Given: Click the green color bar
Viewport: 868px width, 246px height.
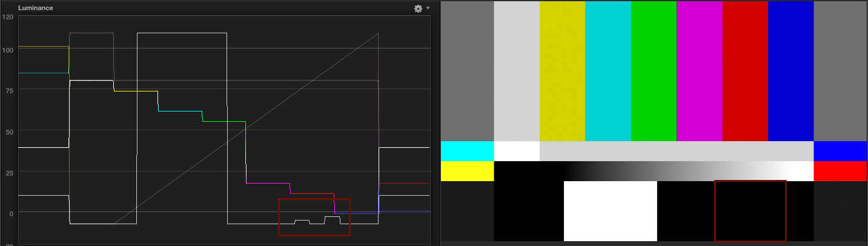Looking at the screenshot, I should click(653, 71).
